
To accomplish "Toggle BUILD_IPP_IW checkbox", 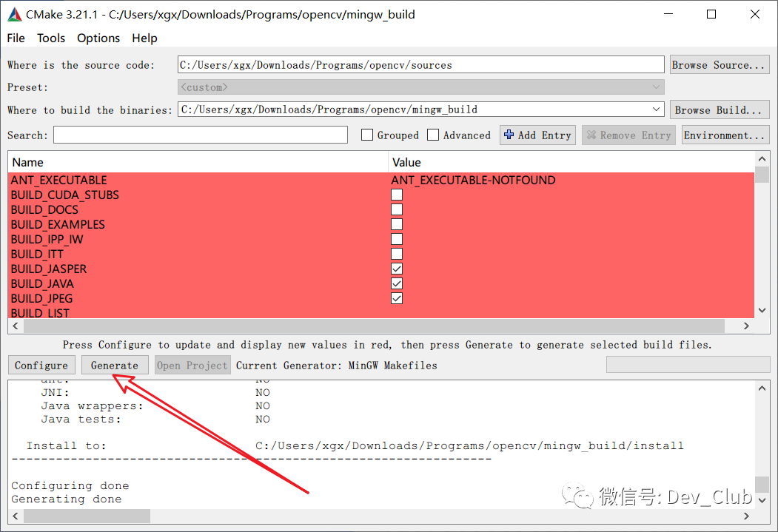I will pos(397,239).
